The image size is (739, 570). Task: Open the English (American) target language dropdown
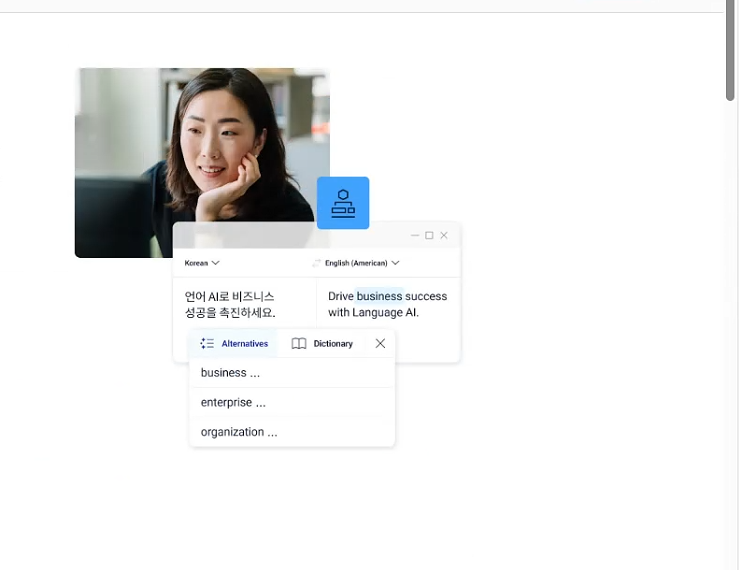[x=362, y=263]
